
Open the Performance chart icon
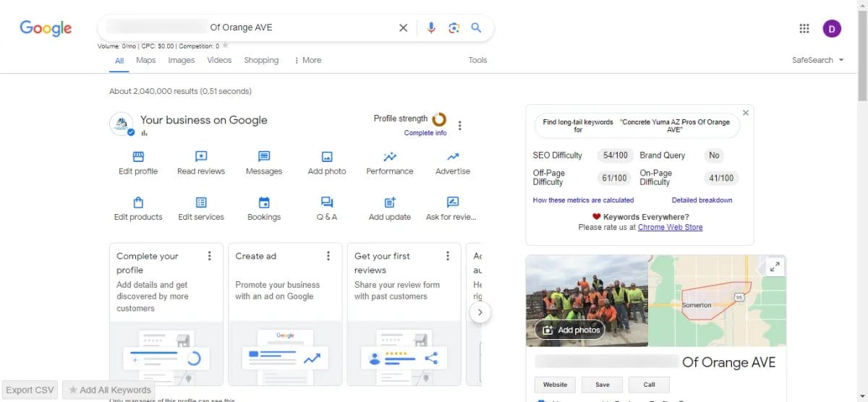tap(390, 157)
